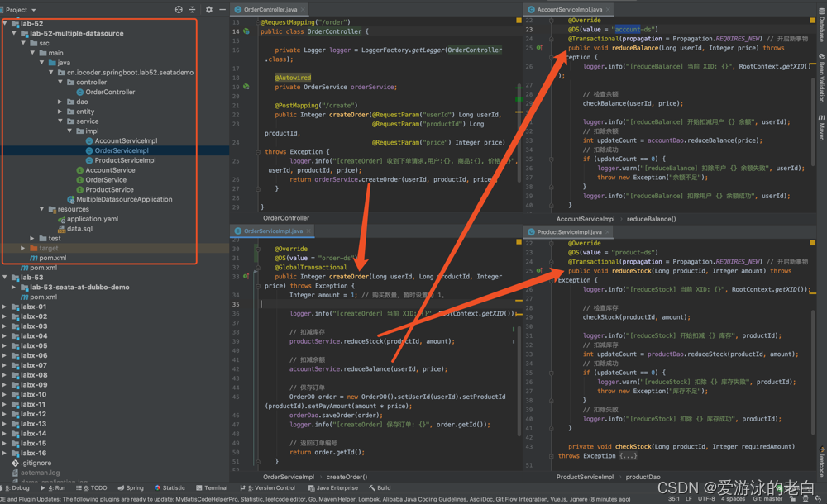
Task: Click inspection warning indicator in OrderController editor
Action: (x=519, y=21)
